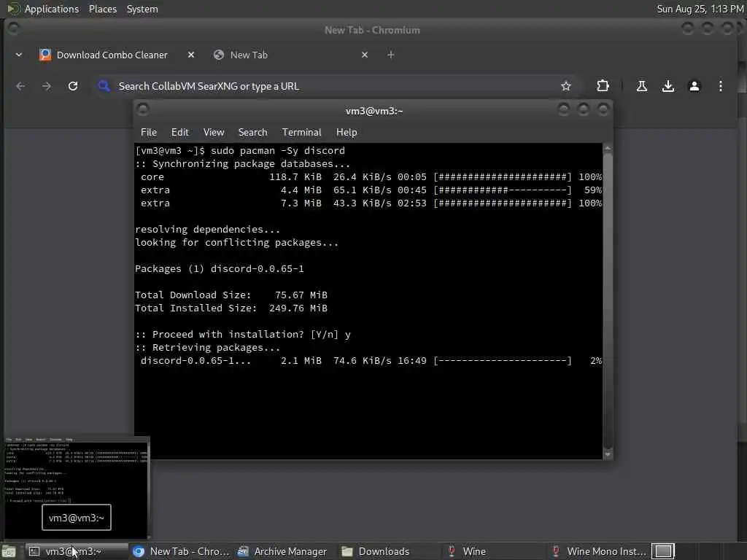
Task: Open the terminal Edit menu
Action: (x=179, y=133)
